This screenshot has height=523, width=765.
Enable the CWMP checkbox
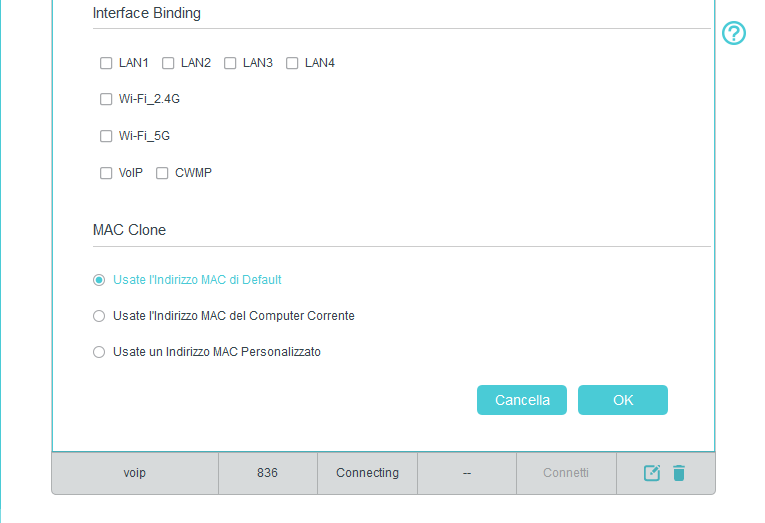(x=162, y=173)
